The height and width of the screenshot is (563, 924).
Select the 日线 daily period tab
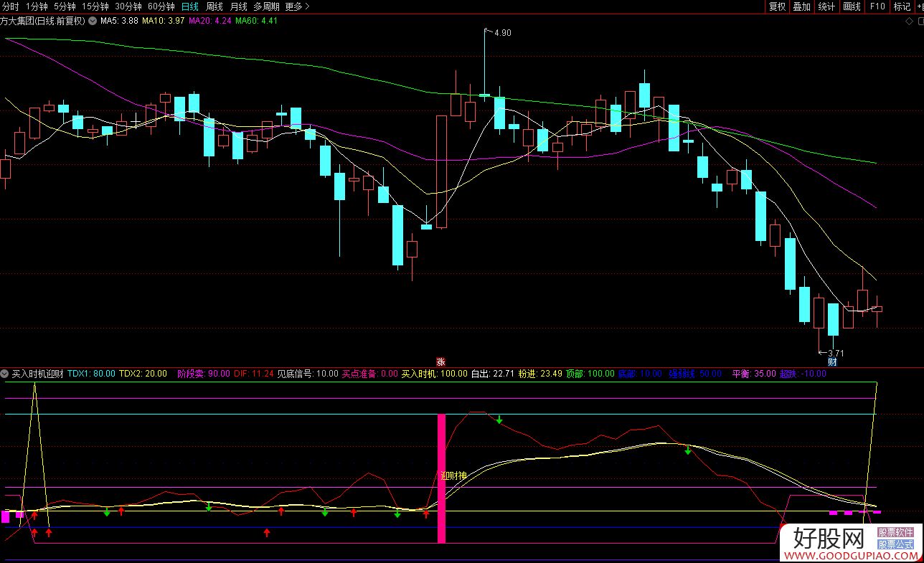tap(190, 6)
